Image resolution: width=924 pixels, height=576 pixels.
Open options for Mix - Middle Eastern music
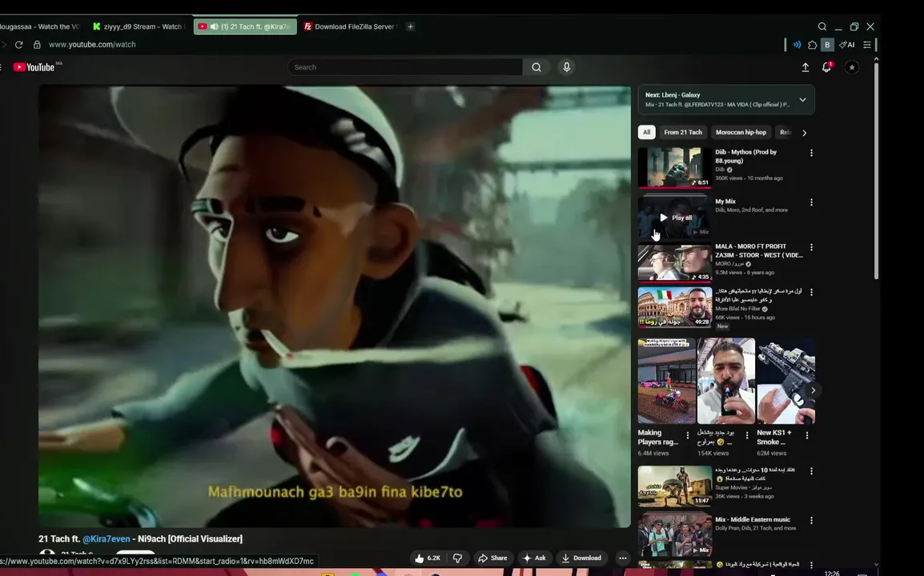[811, 521]
